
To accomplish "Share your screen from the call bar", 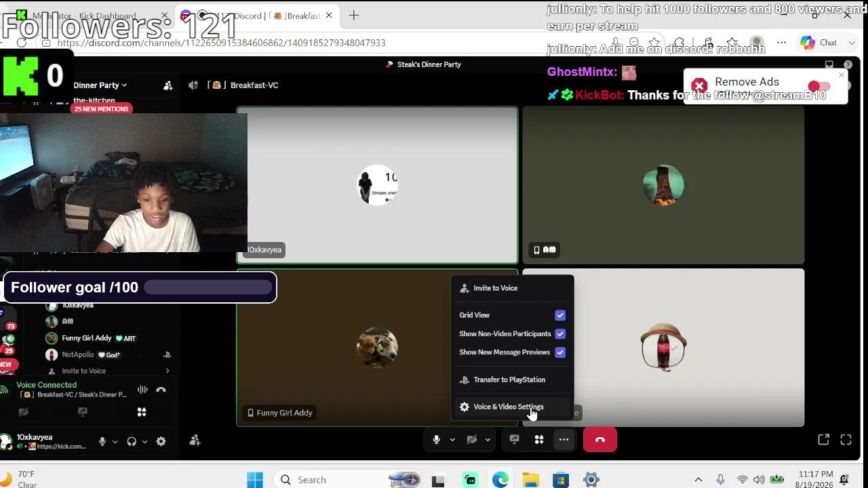I will (x=515, y=440).
